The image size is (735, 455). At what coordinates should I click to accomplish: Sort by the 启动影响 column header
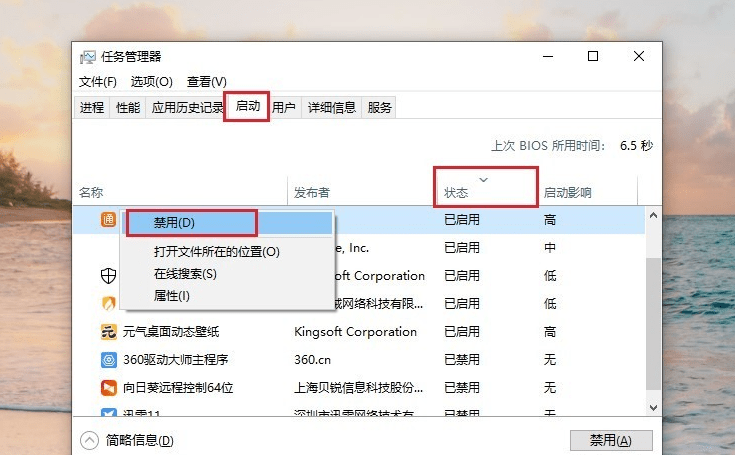568,192
